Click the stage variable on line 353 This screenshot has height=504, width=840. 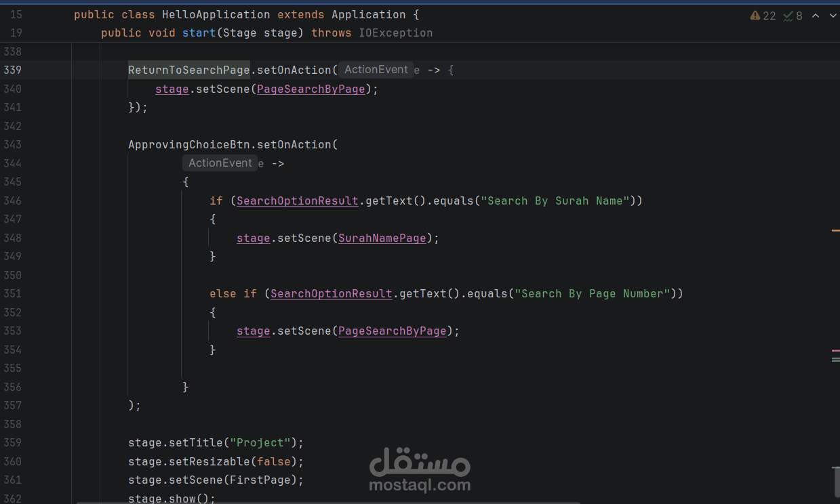(x=254, y=331)
